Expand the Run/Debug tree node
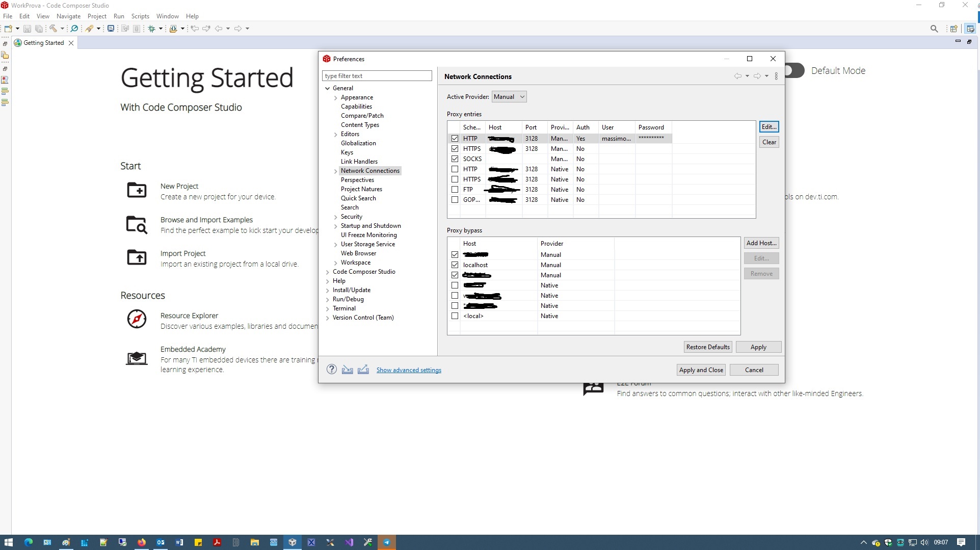This screenshot has height=550, width=980. click(x=328, y=300)
